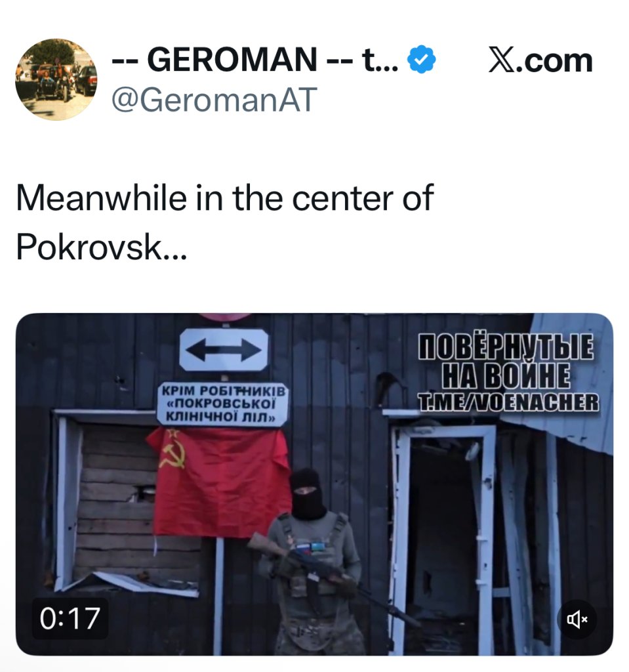
Task: Click the T.ME/VOENACHER watermark text
Action: pos(508,403)
